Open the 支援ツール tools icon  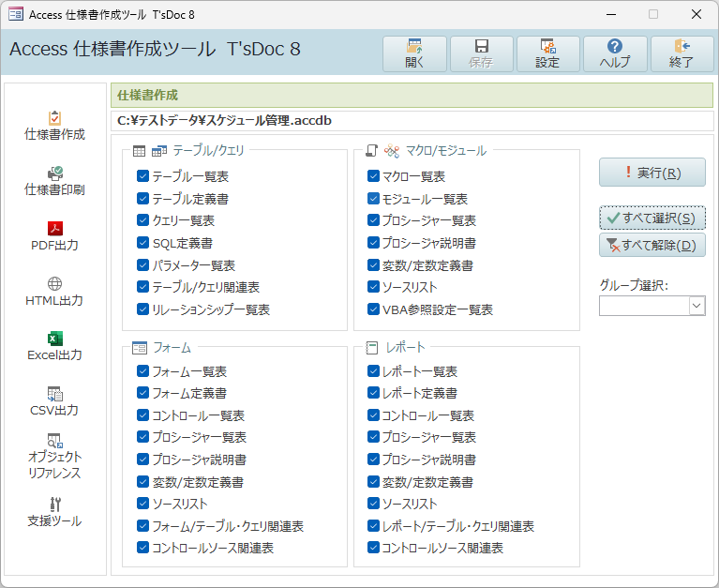pyautogui.click(x=54, y=504)
